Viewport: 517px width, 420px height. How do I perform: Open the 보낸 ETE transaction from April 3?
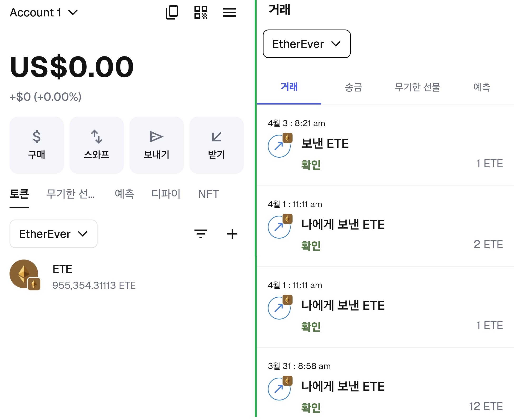pos(325,144)
